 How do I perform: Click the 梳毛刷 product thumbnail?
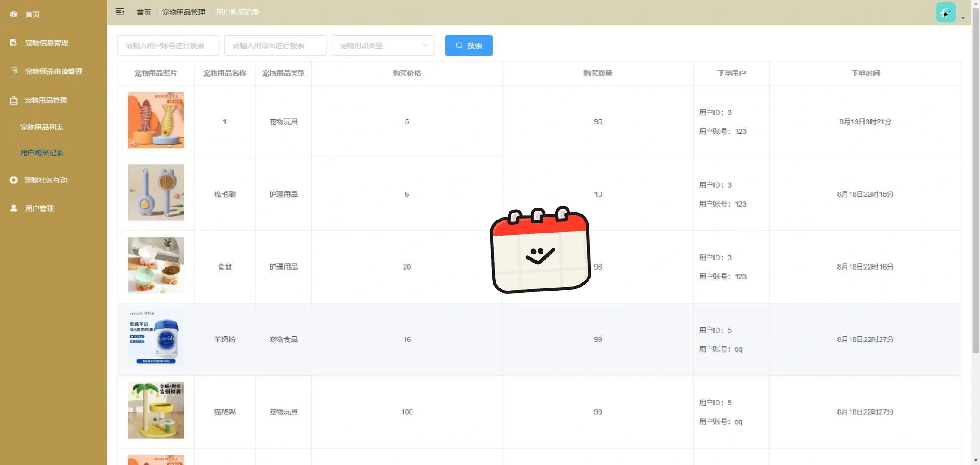(x=156, y=192)
